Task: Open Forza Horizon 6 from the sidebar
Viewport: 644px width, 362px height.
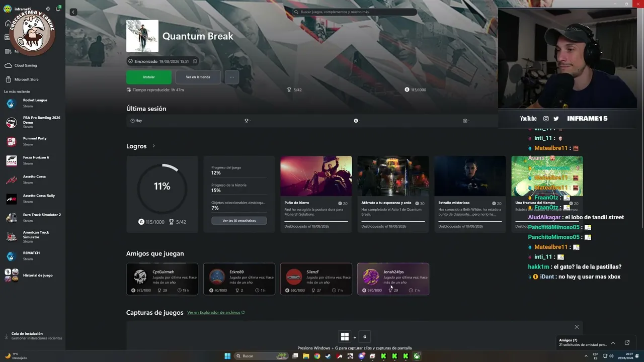Action: (33, 160)
